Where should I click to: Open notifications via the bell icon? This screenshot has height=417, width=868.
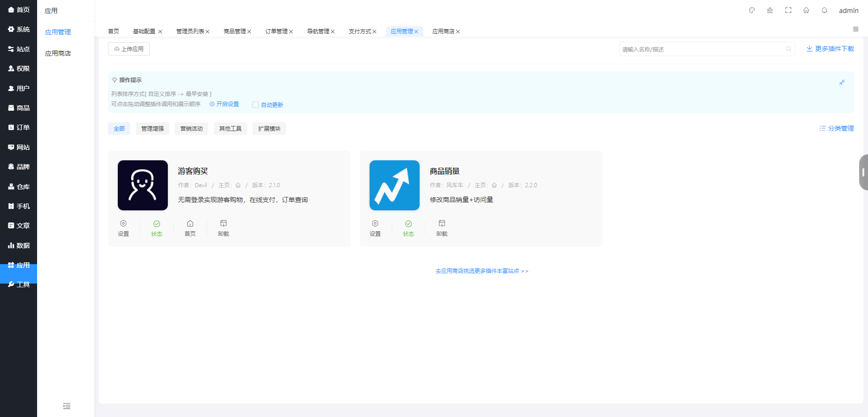[x=824, y=10]
